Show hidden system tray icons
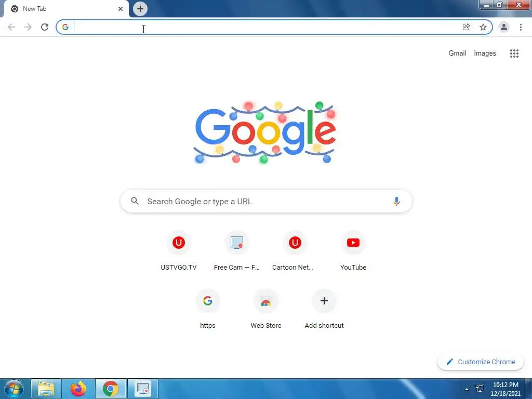This screenshot has height=399, width=532. click(x=467, y=389)
